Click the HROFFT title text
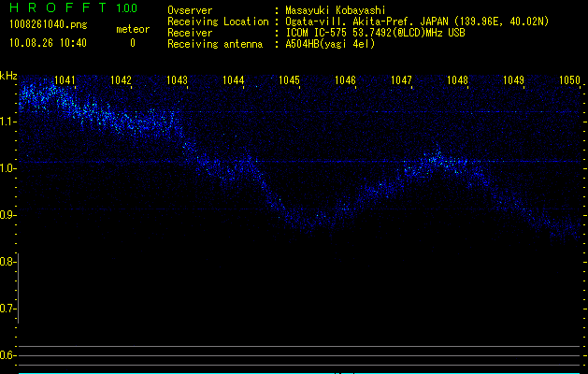588x374 pixels. [58, 8]
